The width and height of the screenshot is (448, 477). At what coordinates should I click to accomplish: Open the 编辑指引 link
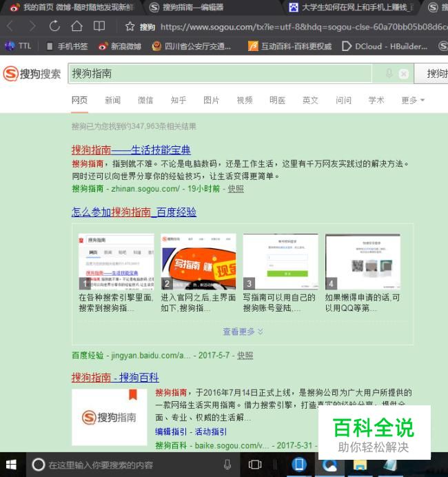click(x=171, y=432)
